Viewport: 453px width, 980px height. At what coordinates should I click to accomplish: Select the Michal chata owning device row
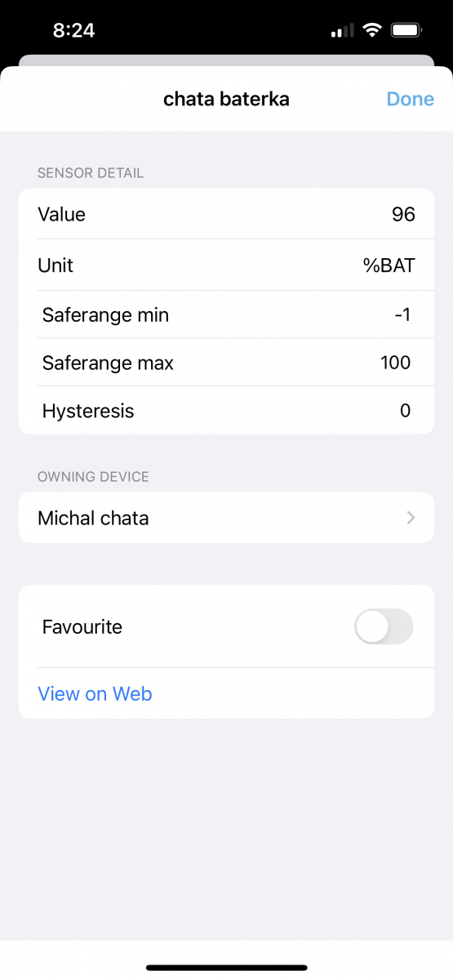pos(226,518)
